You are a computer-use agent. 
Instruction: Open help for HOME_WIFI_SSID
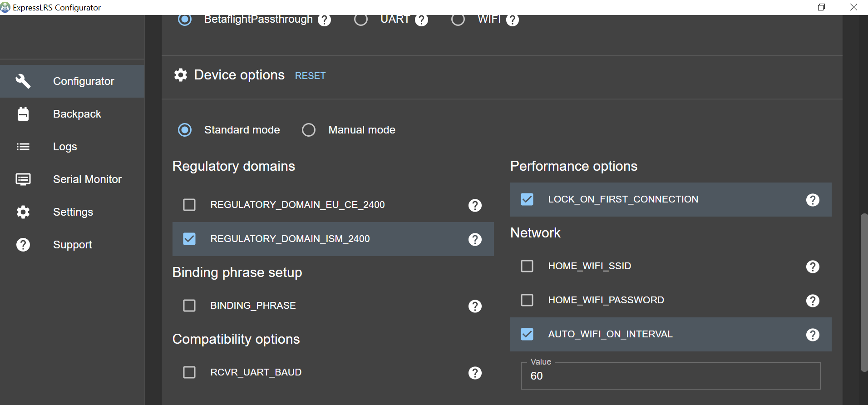[813, 267]
